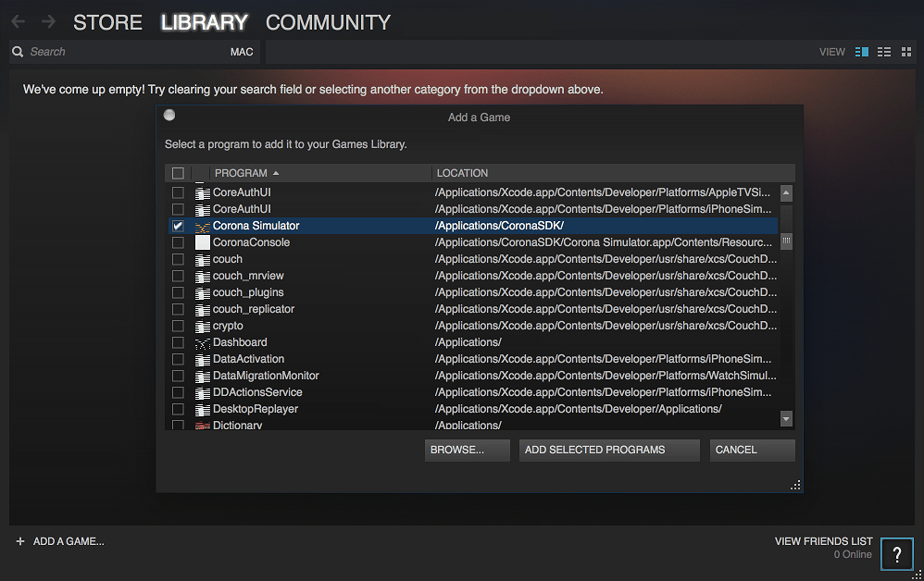Open the COMMUNITY menu
Viewport: 924px width, 581px height.
(x=328, y=22)
